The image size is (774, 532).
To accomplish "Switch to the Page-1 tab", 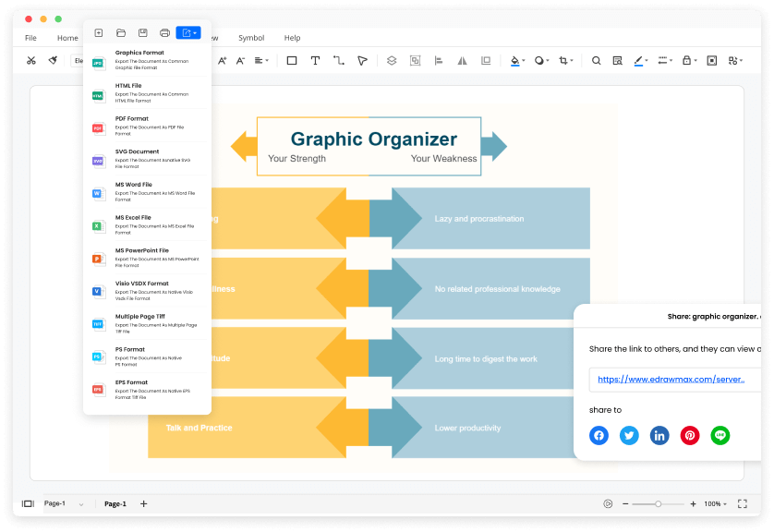I will pos(115,503).
